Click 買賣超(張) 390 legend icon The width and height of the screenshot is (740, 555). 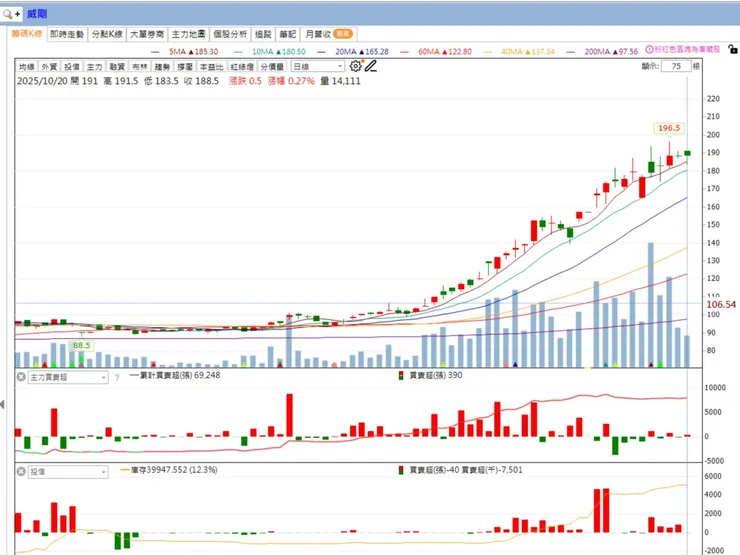[401, 375]
